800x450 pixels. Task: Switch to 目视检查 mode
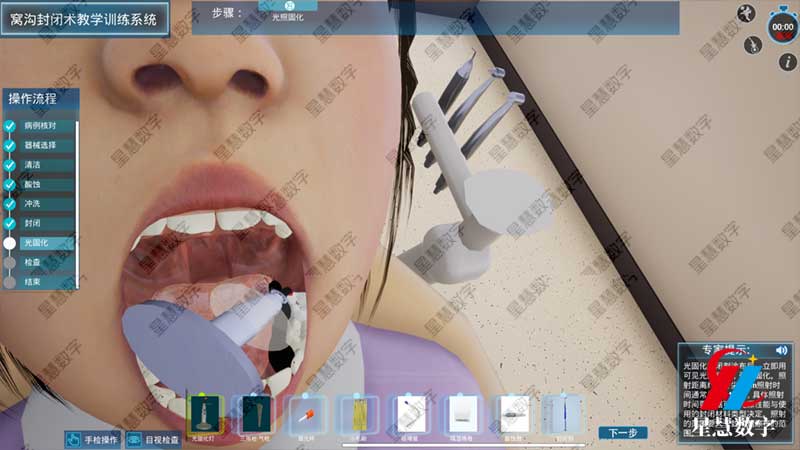pyautogui.click(x=153, y=438)
